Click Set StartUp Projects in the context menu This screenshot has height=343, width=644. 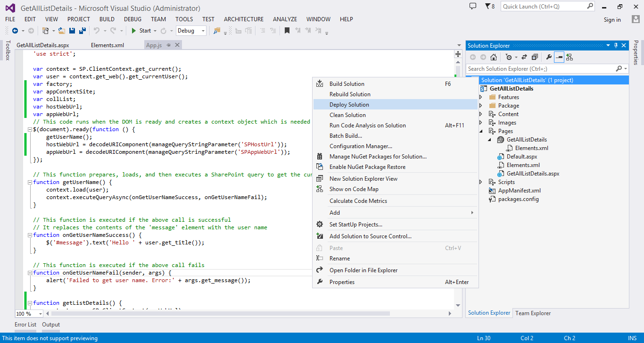click(396, 225)
